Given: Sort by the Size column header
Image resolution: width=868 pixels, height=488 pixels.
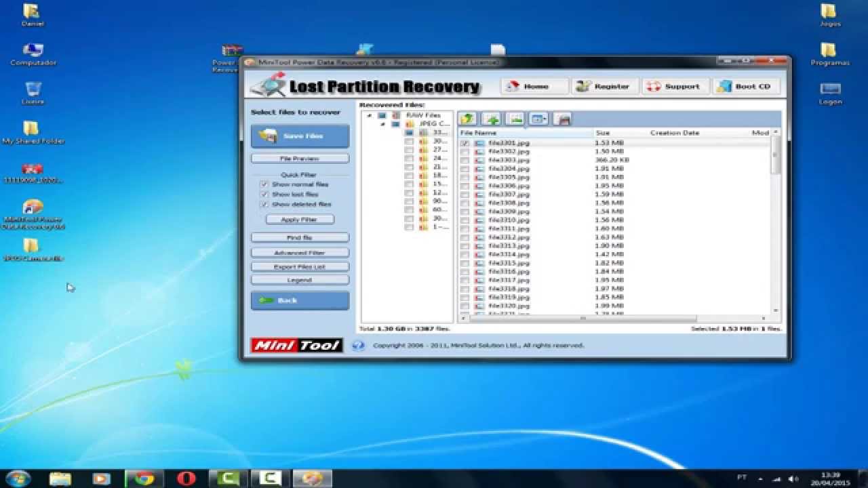Looking at the screenshot, I should tap(620, 133).
